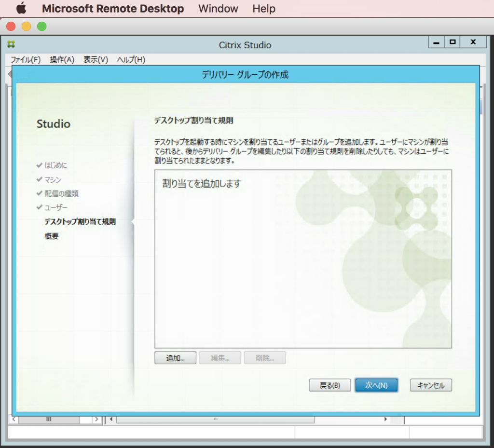
Task: Select the はじめに wizard step
Action: point(56,165)
